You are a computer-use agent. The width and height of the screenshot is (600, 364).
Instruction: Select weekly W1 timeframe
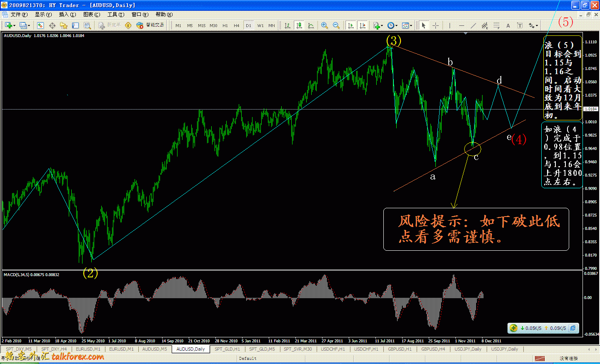pyautogui.click(x=260, y=25)
